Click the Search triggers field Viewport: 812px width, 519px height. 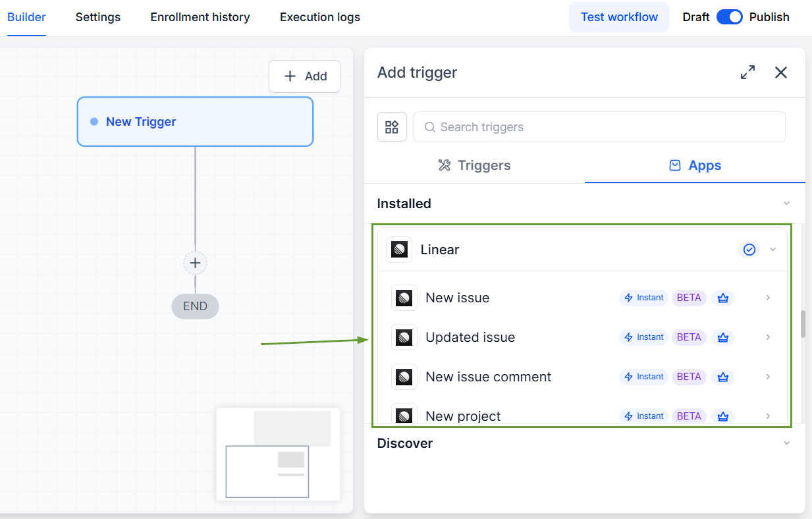[599, 126]
